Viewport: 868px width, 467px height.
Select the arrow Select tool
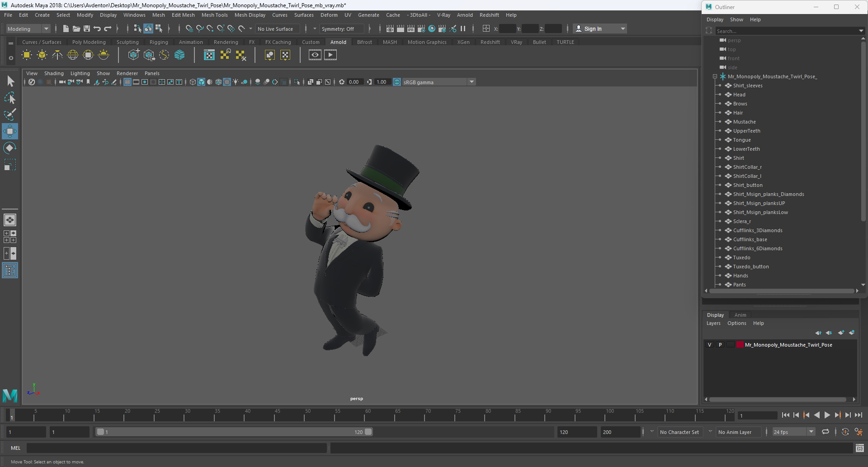10,81
